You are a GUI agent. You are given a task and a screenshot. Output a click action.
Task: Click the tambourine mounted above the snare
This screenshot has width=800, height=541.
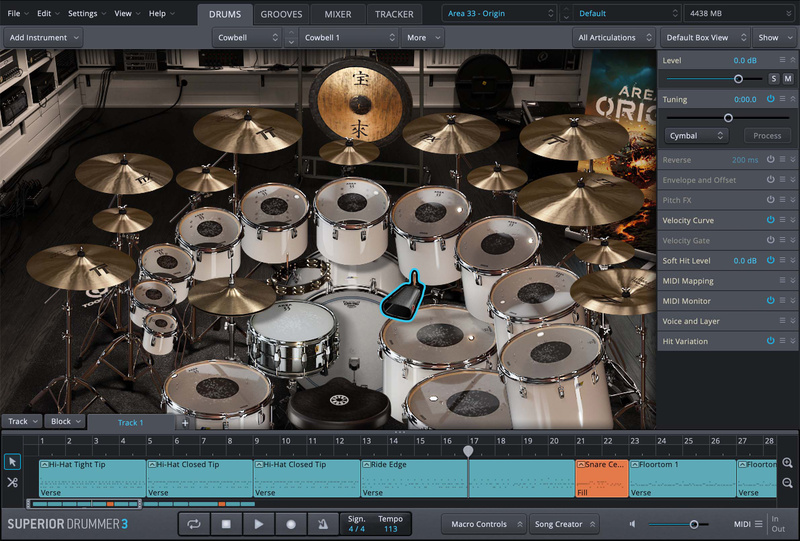[300, 276]
